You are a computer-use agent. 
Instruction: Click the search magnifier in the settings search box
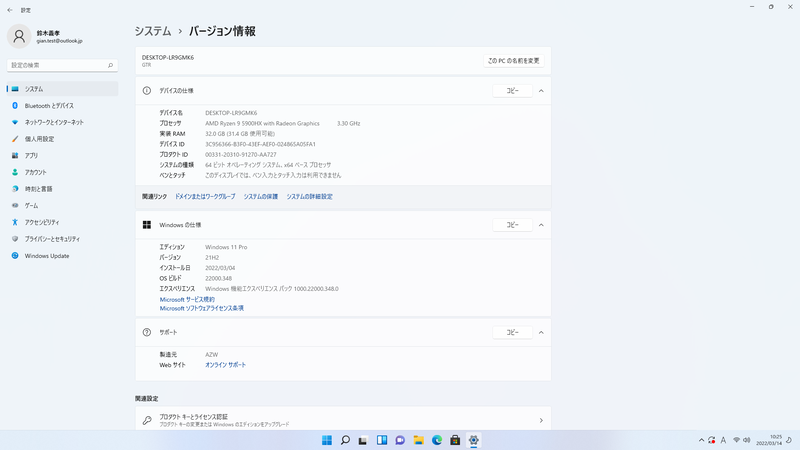[x=110, y=65]
